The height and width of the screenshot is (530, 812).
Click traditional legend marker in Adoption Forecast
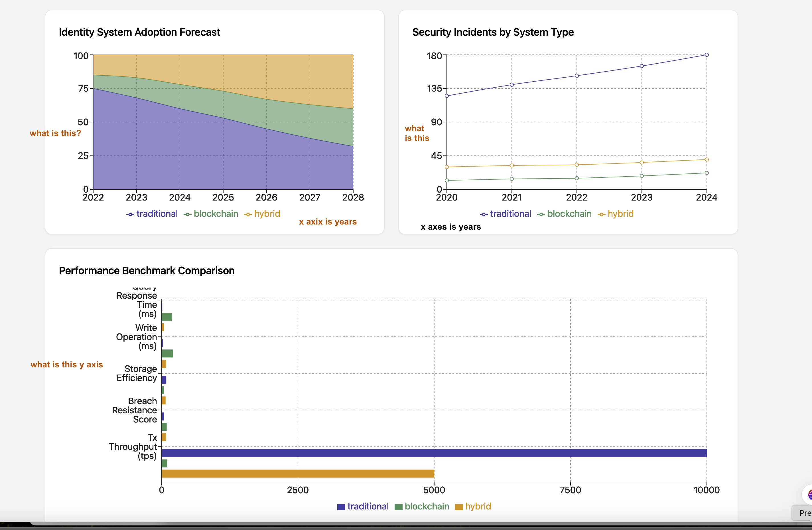(x=130, y=215)
